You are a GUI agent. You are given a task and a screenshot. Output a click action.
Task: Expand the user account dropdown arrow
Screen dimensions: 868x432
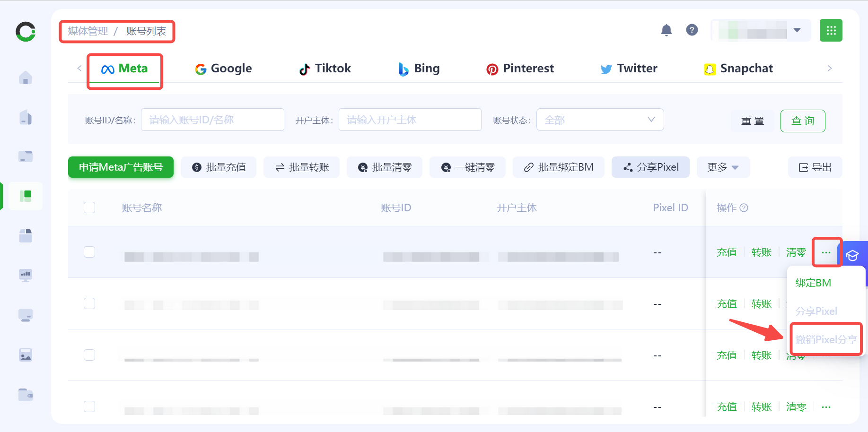coord(797,30)
